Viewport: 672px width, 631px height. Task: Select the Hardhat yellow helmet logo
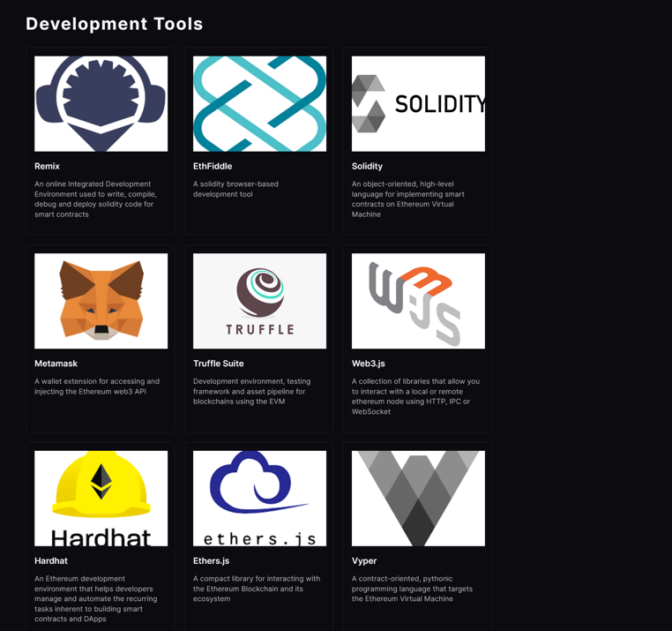pos(101,498)
